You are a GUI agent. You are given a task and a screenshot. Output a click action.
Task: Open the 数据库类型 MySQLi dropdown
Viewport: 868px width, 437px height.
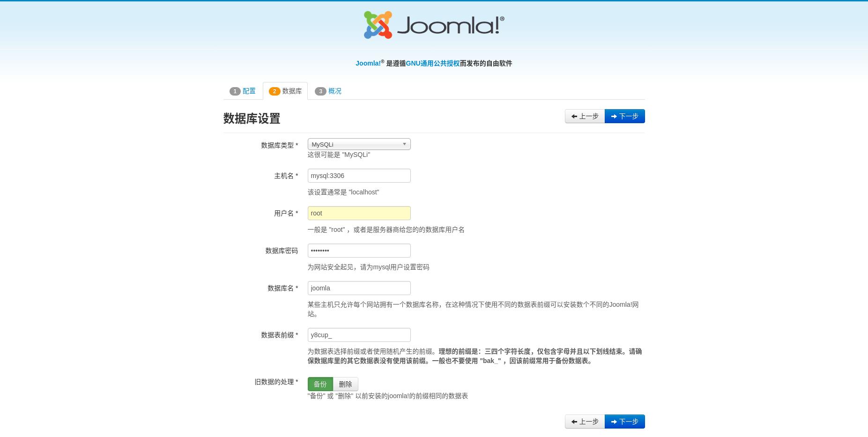(x=359, y=144)
